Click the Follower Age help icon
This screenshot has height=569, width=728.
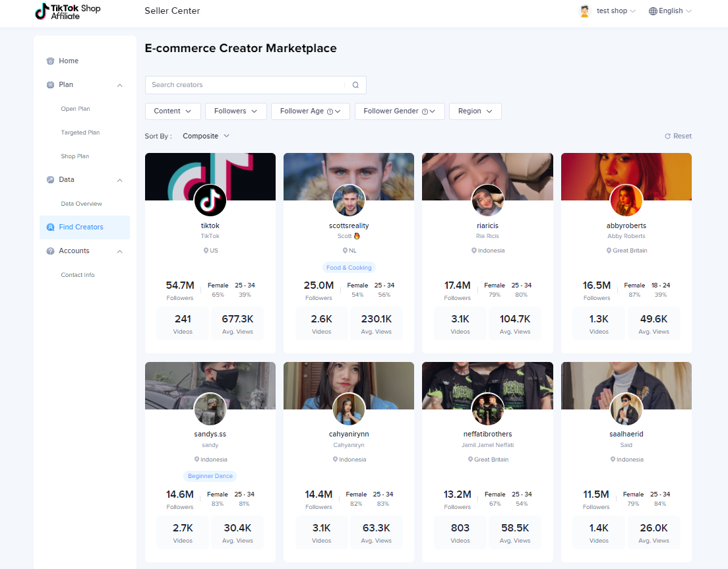coord(330,111)
